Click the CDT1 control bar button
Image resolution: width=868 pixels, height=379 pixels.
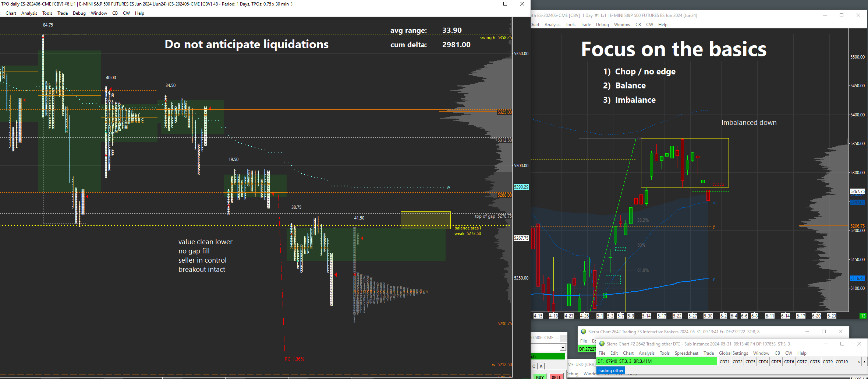[724, 362]
